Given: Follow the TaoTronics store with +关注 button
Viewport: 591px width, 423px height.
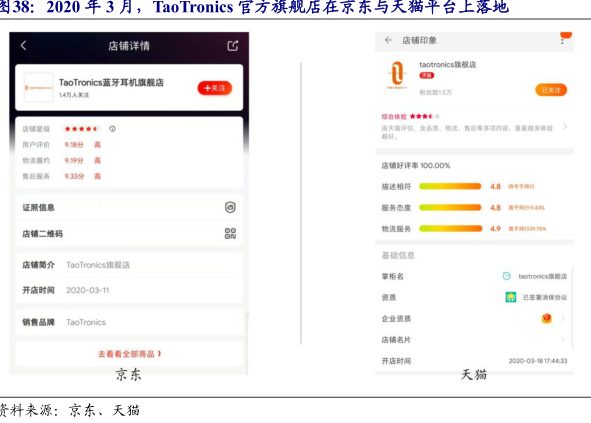Looking at the screenshot, I should [214, 88].
